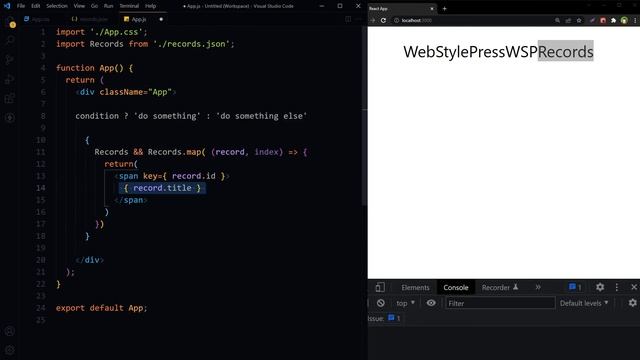Open the browser three-dot menu
The image size is (640, 360).
coord(635,20)
